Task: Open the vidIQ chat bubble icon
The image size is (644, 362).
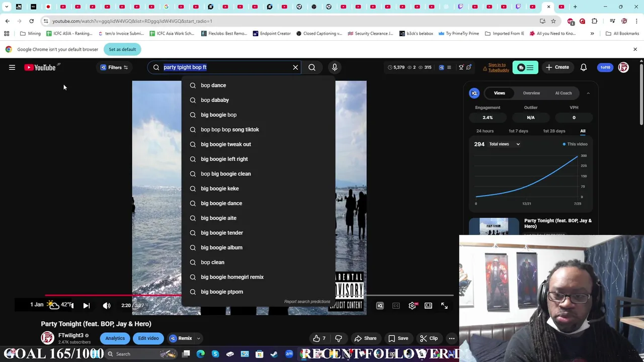Action: pyautogui.click(x=468, y=67)
